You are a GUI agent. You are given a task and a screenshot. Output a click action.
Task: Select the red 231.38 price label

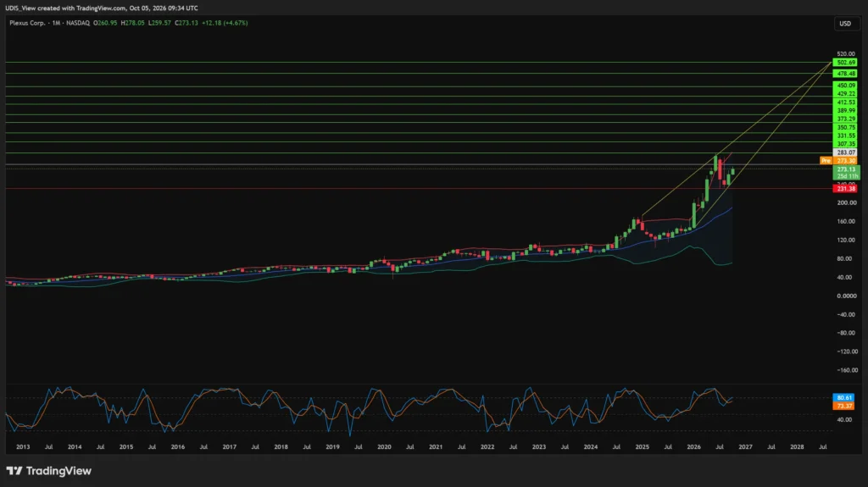coord(846,189)
